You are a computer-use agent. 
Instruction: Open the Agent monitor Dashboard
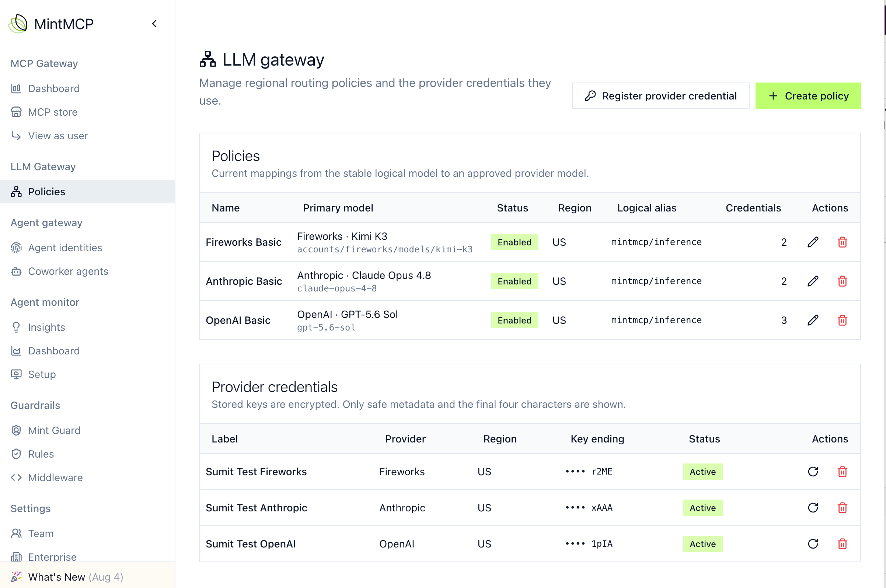point(54,351)
